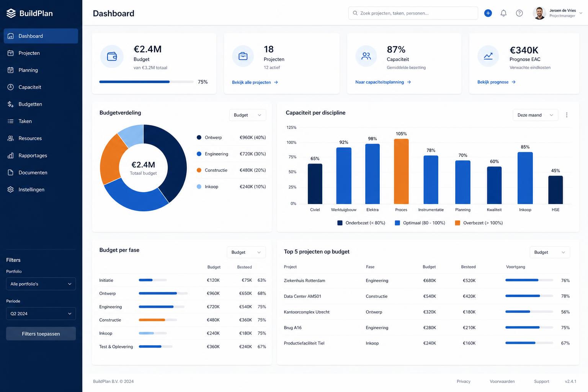
Task: Click the Inkoop legend color dot
Action: point(199,187)
